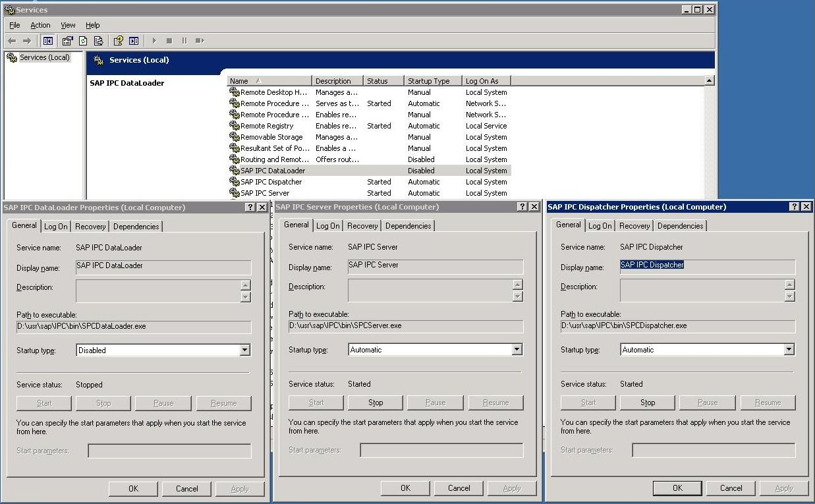Click the Start Service play icon in toolbar
This screenshot has width=815, height=504.
pos(154,41)
